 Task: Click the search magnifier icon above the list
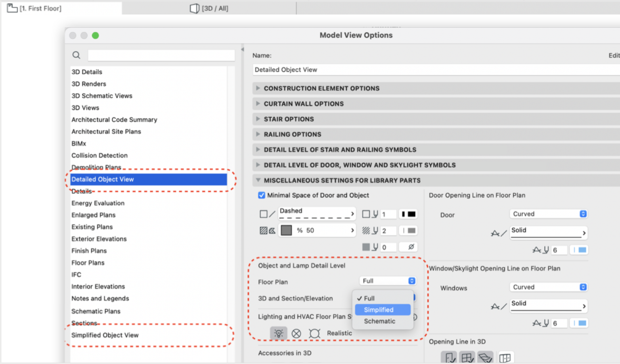(76, 55)
